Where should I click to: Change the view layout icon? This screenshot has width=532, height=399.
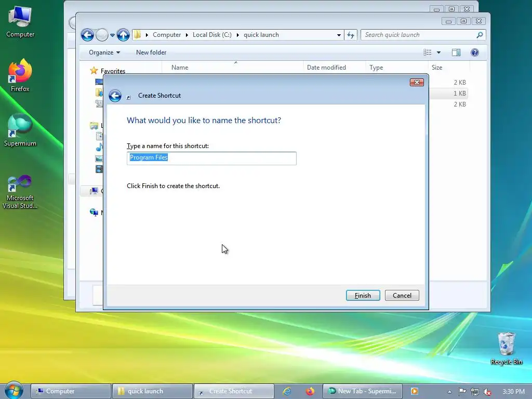(428, 52)
